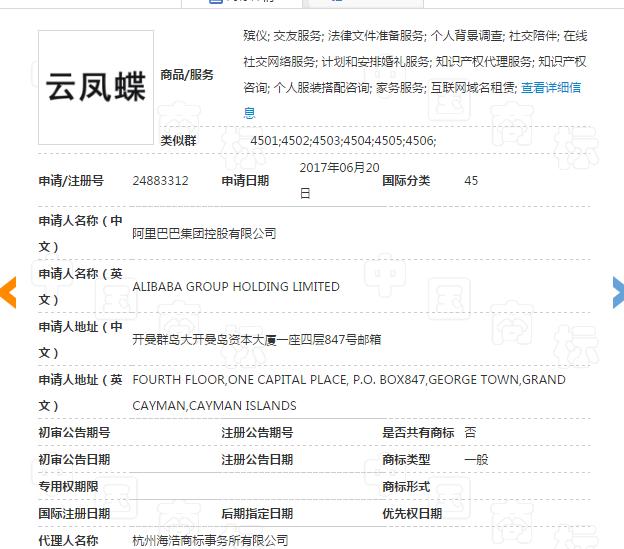Click the application date 2017年06月20日
This screenshot has width=624, height=549.
tap(326, 180)
